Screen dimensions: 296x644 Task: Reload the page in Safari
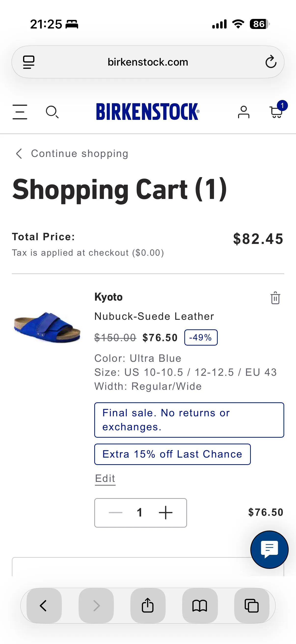[271, 62]
